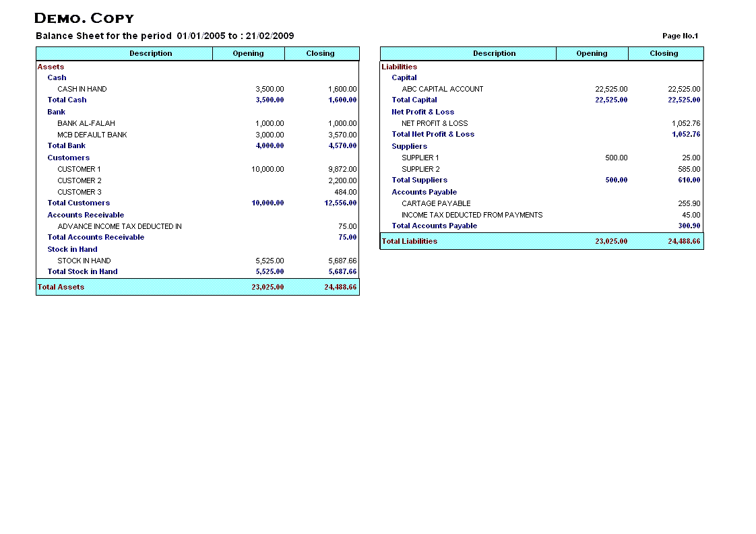Select the "Total Accounts Receivable" subtotal label
This screenshot has height=534, width=756.
(x=96, y=237)
